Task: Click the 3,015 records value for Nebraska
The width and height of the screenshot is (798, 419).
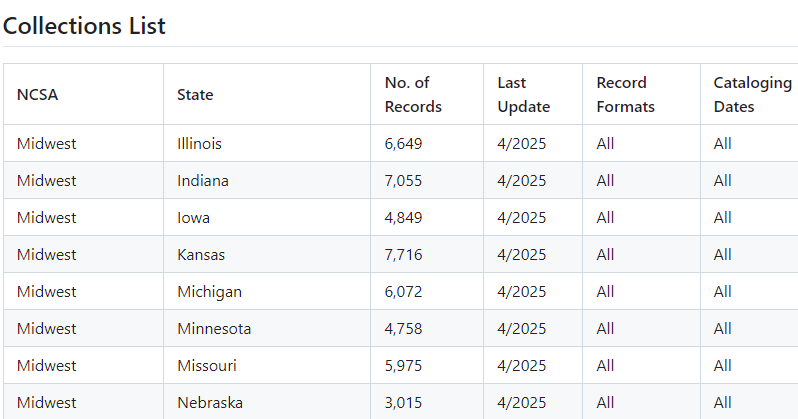Action: tap(403, 403)
